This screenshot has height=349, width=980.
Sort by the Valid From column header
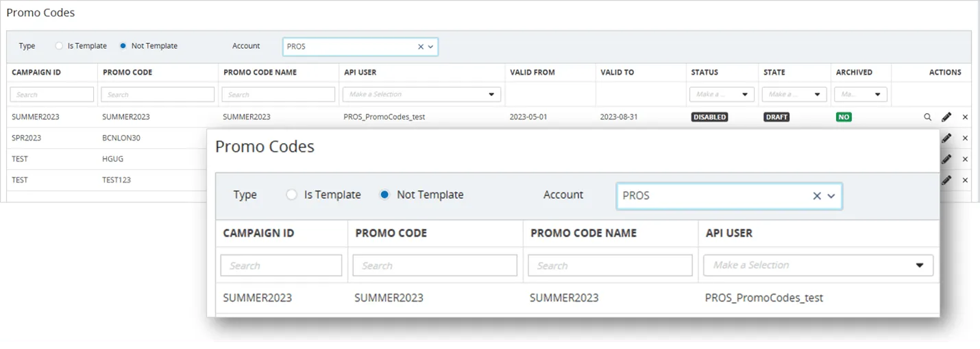click(x=532, y=72)
